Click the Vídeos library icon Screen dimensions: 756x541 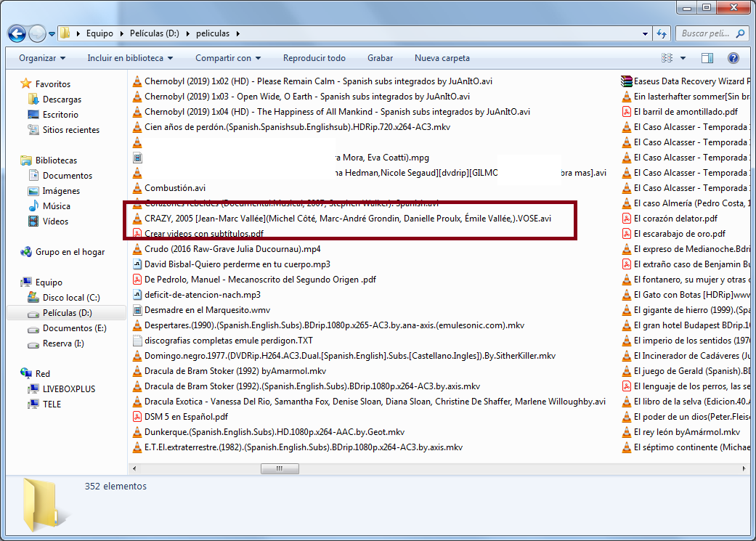click(33, 221)
